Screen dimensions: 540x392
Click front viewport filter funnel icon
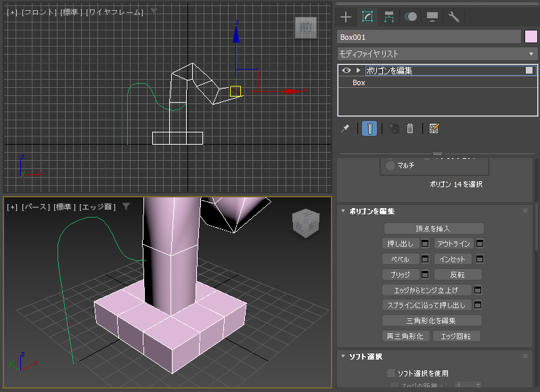[x=154, y=12]
